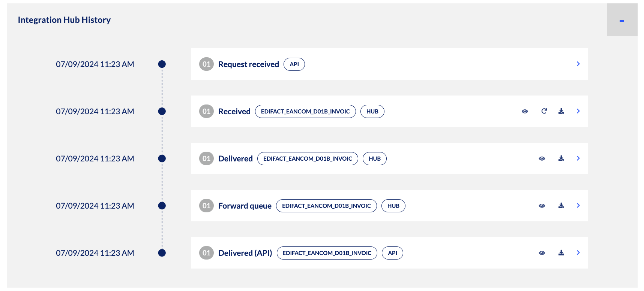Click the retry refresh icon on Received row
This screenshot has height=291, width=644.
[x=544, y=111]
